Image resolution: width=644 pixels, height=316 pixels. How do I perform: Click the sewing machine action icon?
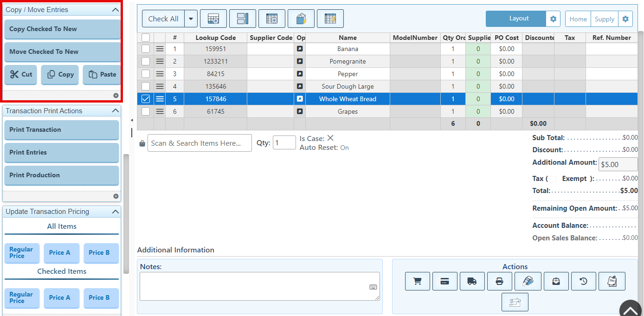(515, 302)
